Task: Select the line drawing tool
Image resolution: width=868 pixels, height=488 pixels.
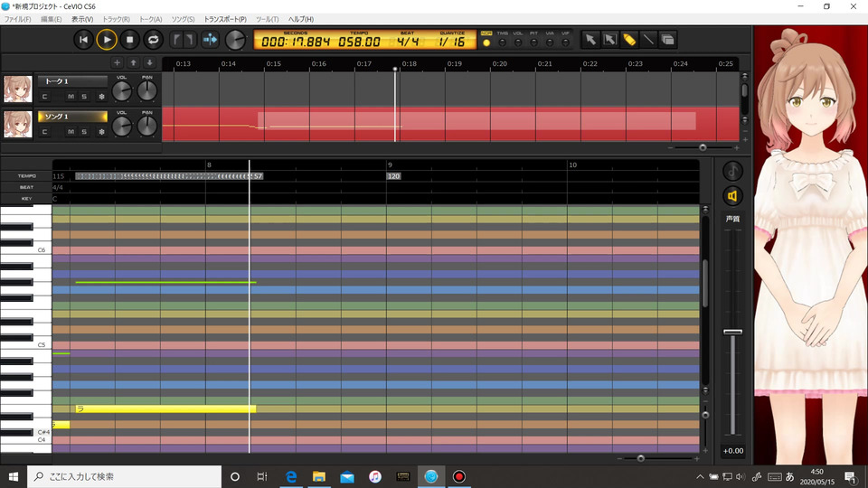Action: [648, 39]
